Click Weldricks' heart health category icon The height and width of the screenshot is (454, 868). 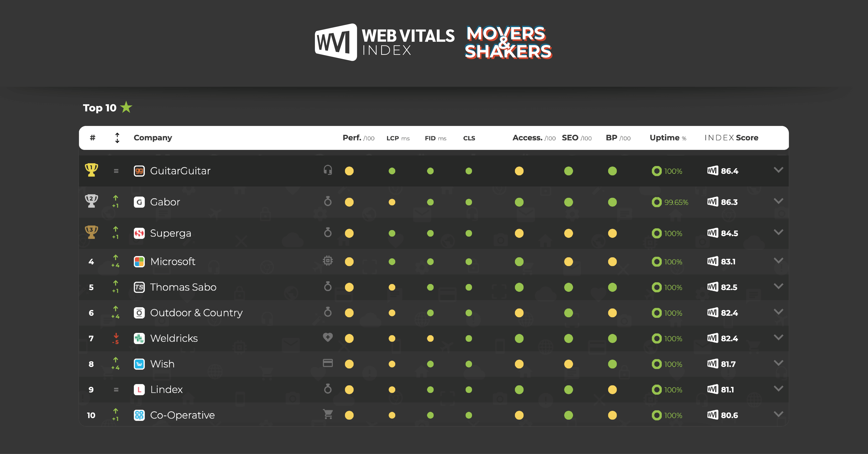[x=328, y=337]
